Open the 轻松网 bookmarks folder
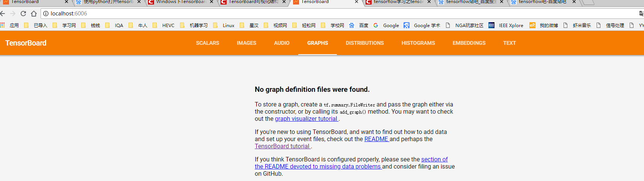 pos(304,25)
